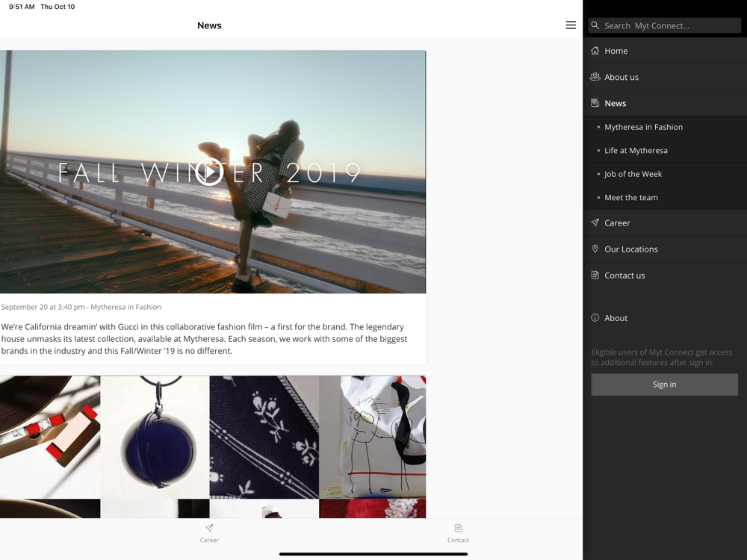Open Meet the team subcategory
This screenshot has width=747, height=560.
tap(665, 197)
